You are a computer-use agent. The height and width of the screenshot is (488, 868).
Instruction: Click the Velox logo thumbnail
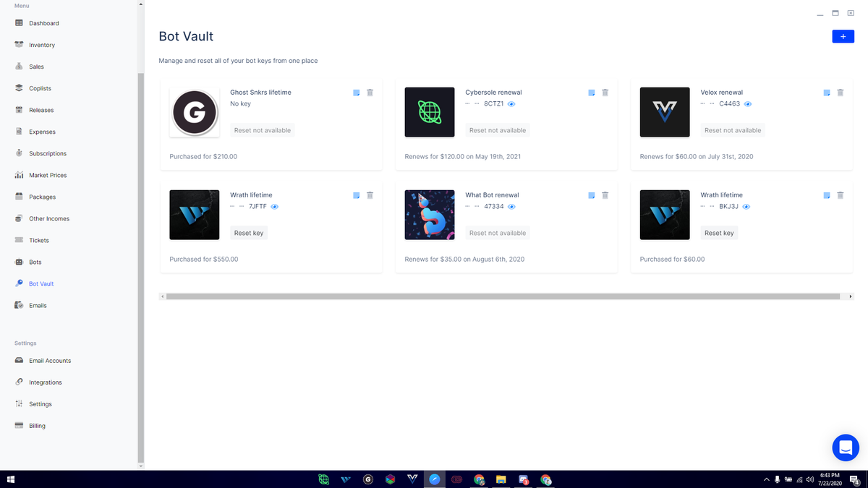[665, 112]
